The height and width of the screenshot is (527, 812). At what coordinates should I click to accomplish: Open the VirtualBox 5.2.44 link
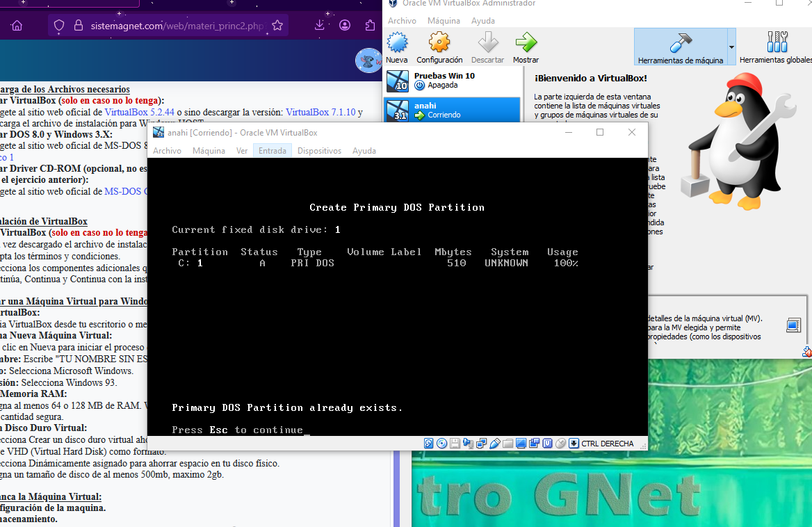139,112
